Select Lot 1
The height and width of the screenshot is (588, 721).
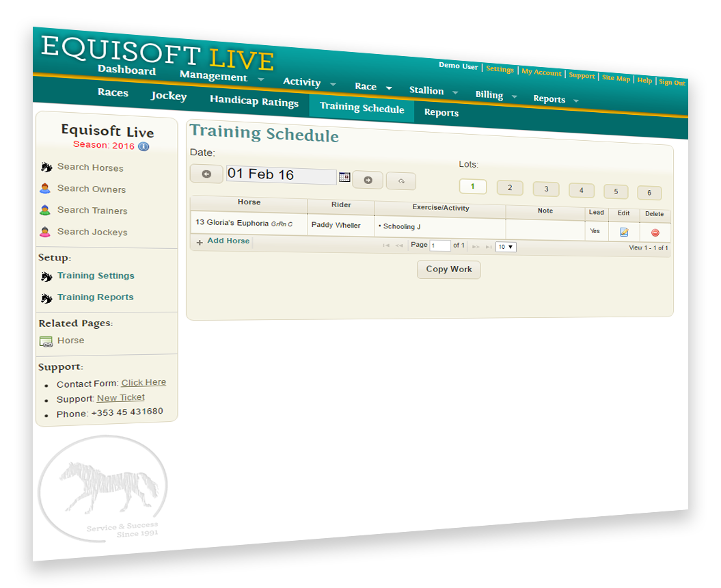(x=473, y=187)
